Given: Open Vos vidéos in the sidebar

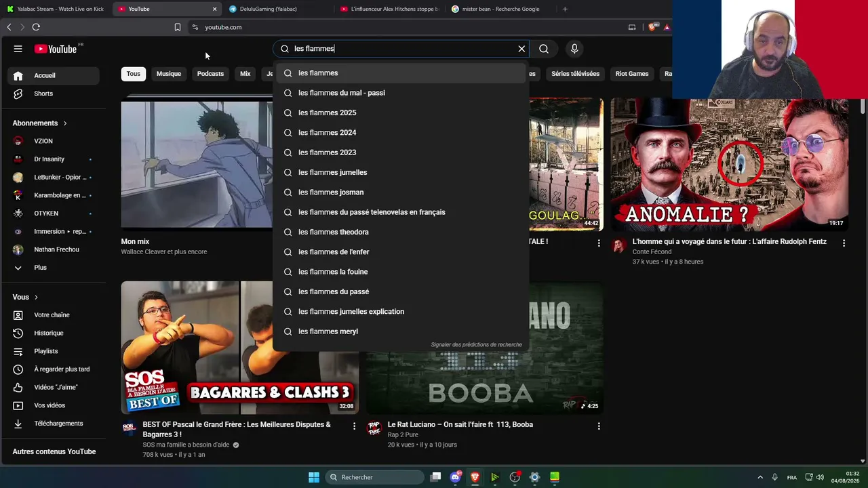Looking at the screenshot, I should pos(53,405).
